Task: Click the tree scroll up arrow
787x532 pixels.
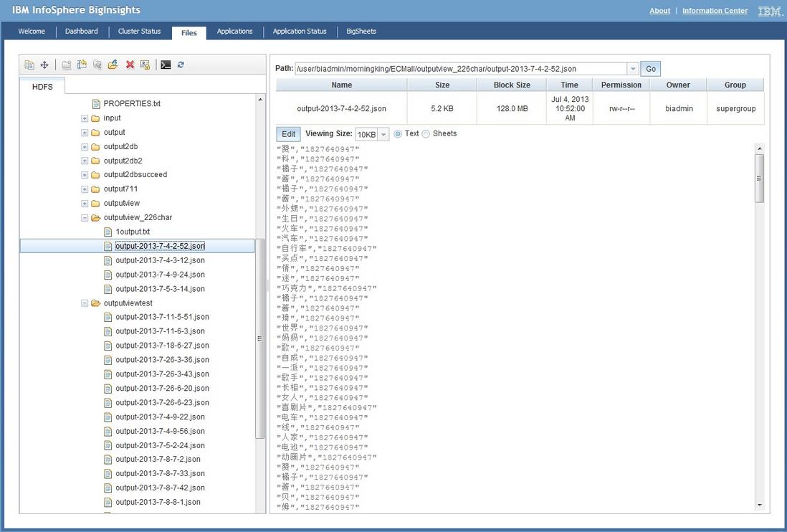Action: pos(260,100)
